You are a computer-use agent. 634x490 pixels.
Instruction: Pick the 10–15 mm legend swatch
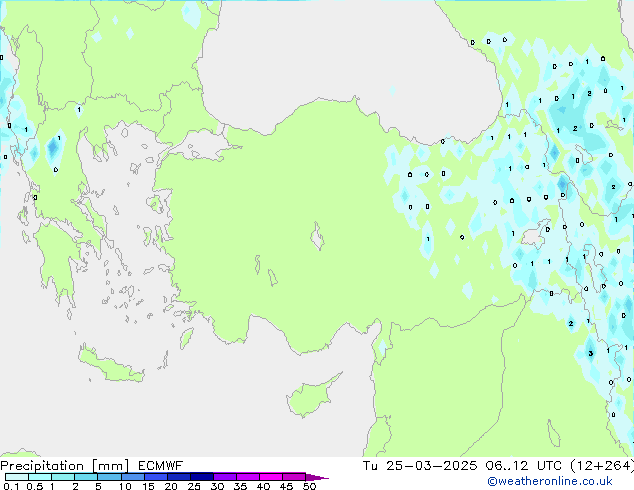pos(132,477)
